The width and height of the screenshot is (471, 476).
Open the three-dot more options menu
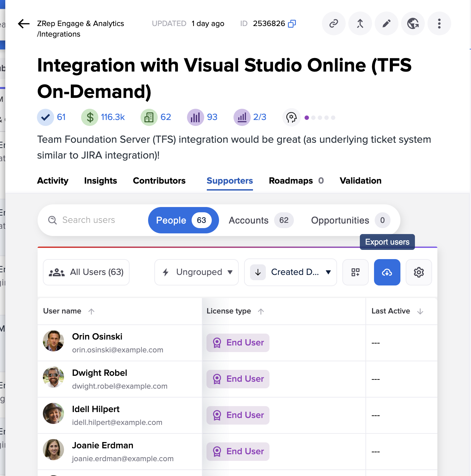(x=439, y=23)
